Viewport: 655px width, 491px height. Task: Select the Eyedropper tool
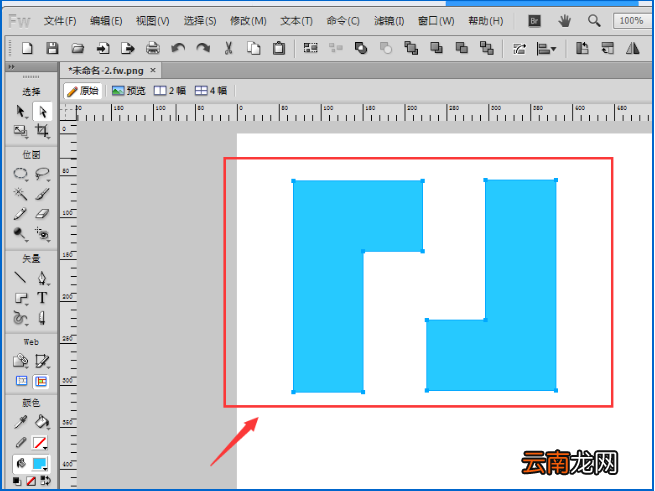(x=20, y=422)
